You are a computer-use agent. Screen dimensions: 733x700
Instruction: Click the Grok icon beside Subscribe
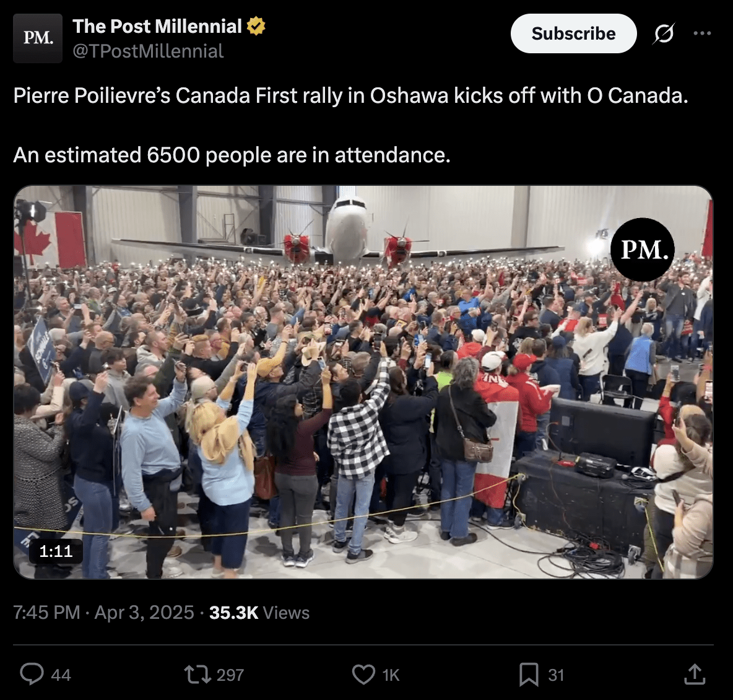click(664, 33)
